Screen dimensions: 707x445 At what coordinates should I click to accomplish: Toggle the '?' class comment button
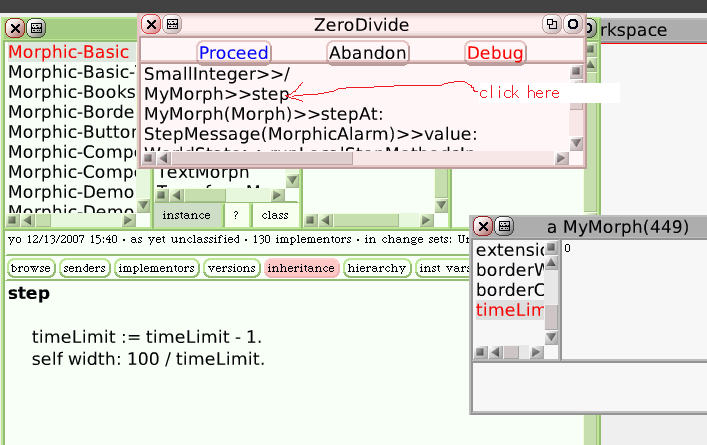tap(236, 215)
